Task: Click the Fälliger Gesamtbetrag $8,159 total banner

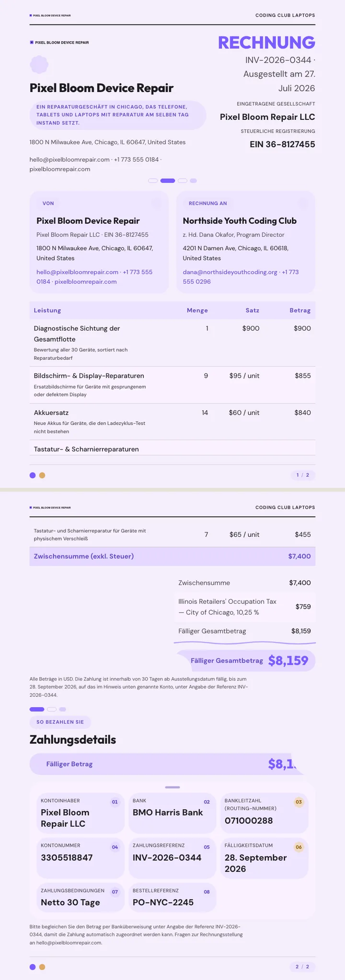Action: [x=246, y=660]
